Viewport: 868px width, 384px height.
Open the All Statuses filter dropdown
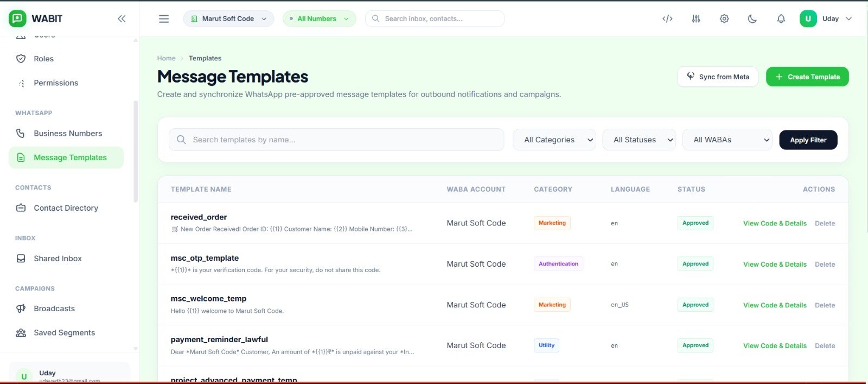(x=639, y=140)
